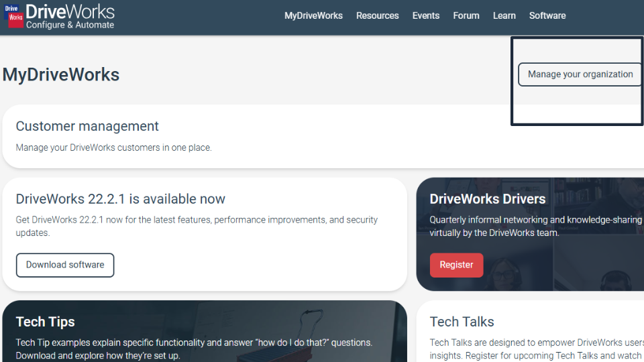
Task: Open the Software menu in the header
Action: pos(547,15)
